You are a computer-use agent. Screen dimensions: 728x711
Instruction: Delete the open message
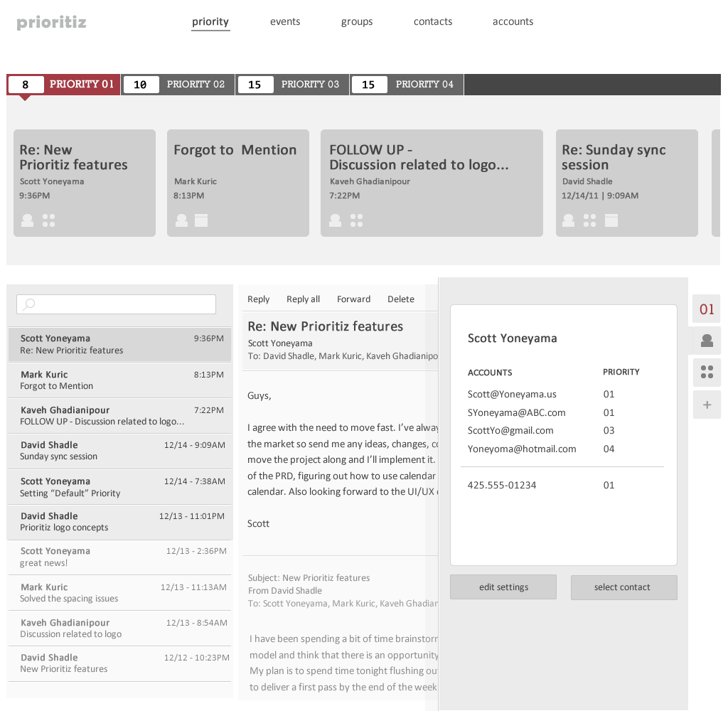click(x=401, y=299)
